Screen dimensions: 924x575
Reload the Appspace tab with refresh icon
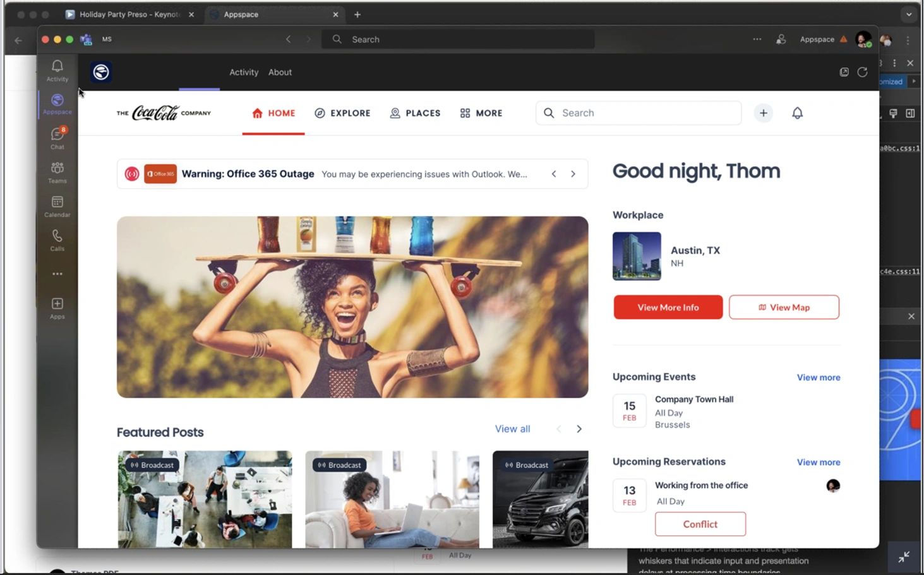pyautogui.click(x=862, y=72)
